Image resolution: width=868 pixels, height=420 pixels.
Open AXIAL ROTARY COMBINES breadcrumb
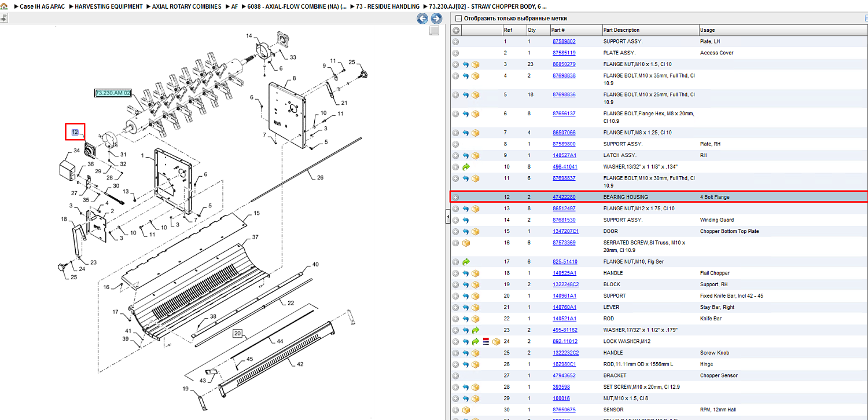[187, 6]
